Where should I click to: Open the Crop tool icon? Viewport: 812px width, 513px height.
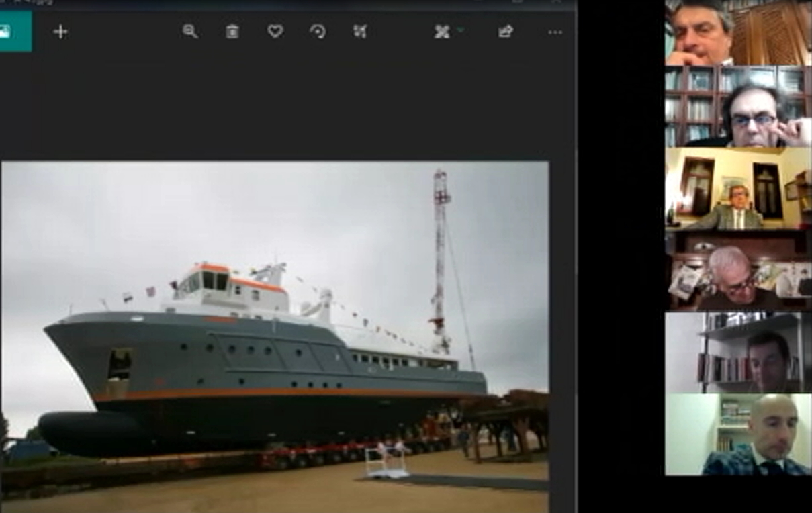[360, 32]
